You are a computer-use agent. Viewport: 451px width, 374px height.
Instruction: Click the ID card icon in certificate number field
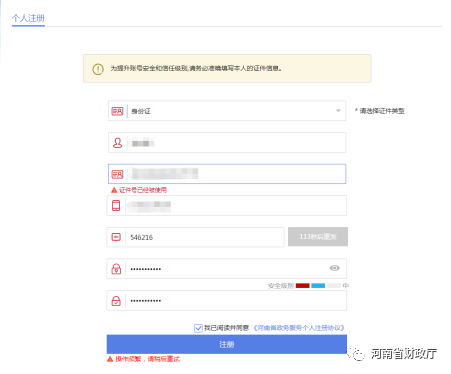coord(117,174)
